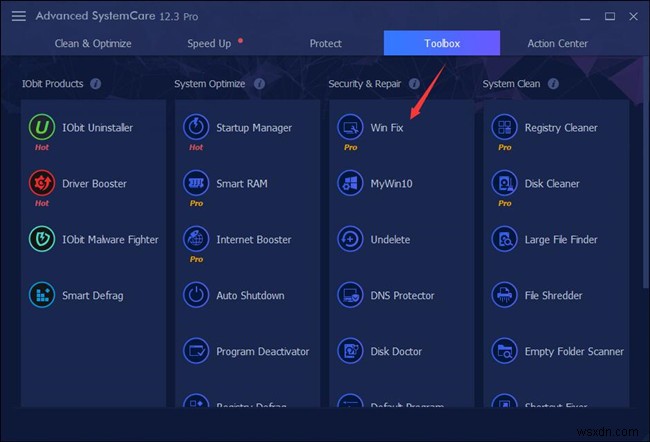650x442 pixels.
Task: Click the Smart Defrag label
Action: coord(92,296)
